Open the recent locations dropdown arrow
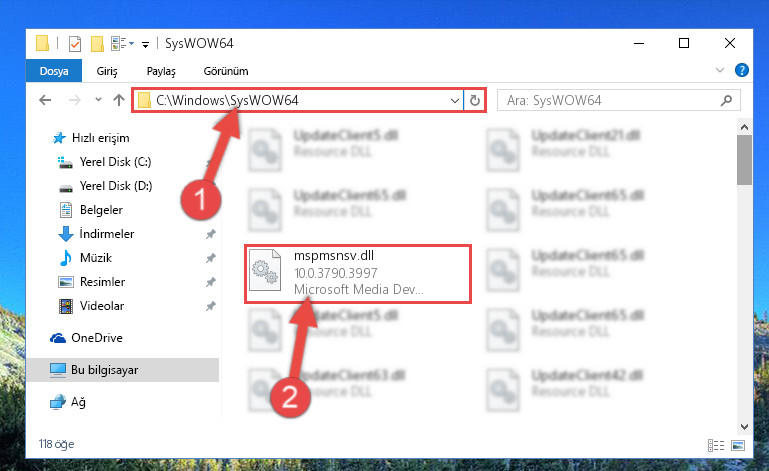 coord(98,100)
